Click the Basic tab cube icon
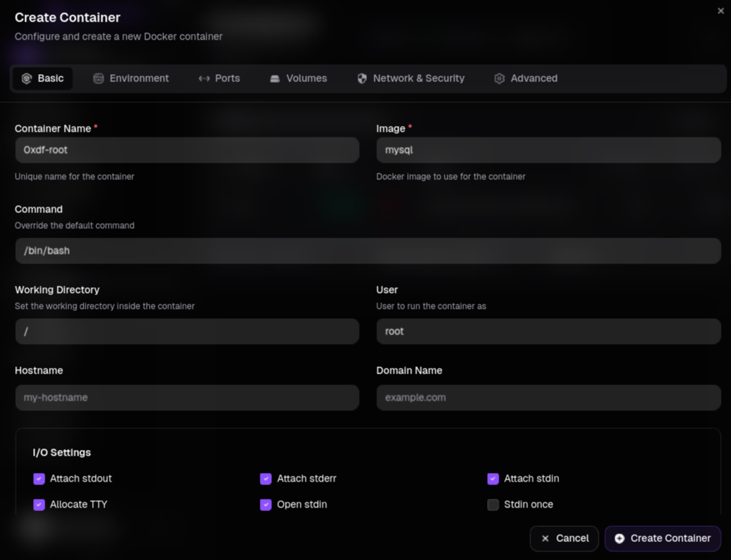This screenshot has height=560, width=731. click(27, 78)
